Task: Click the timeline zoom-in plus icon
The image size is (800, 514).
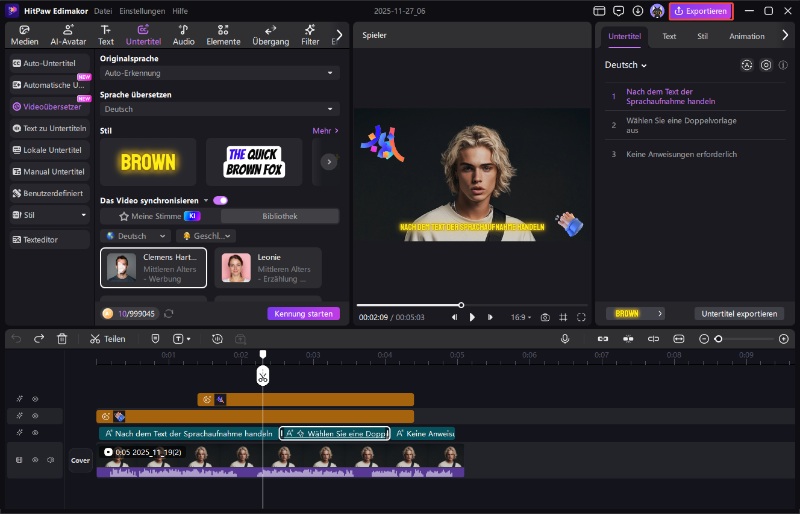Action: click(x=783, y=339)
